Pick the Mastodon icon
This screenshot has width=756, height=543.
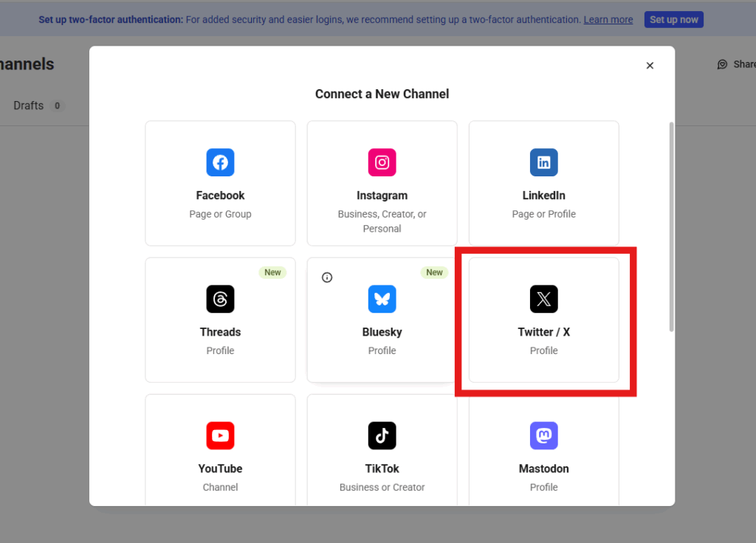[x=544, y=435]
